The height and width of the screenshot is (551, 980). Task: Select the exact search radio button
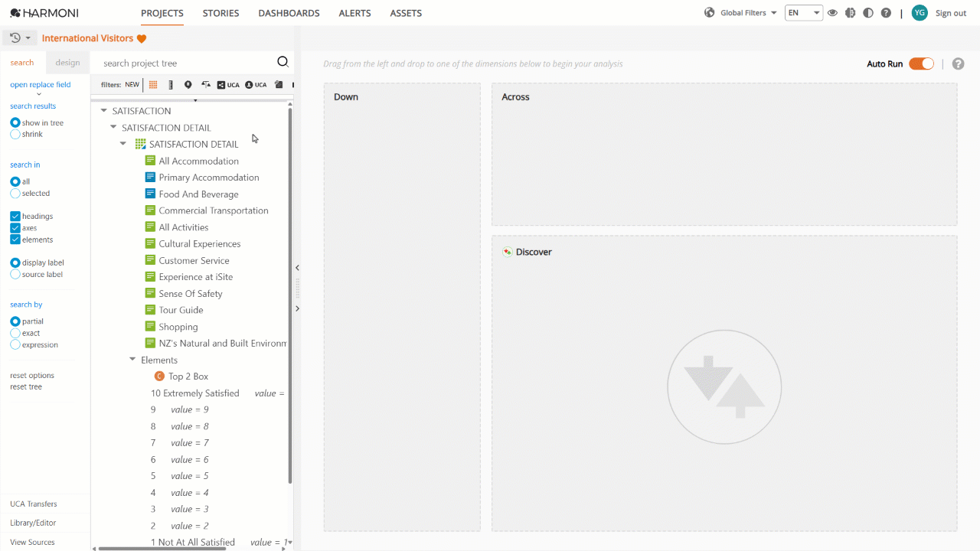(15, 333)
